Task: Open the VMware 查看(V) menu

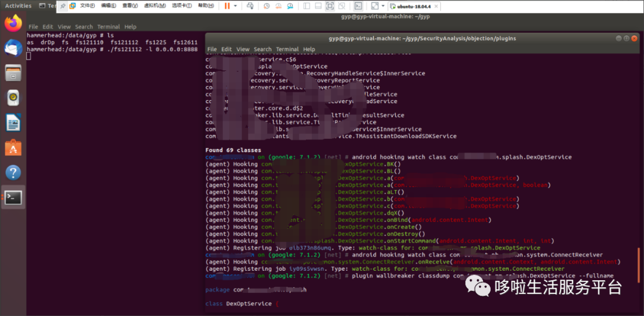Action: pos(130,6)
